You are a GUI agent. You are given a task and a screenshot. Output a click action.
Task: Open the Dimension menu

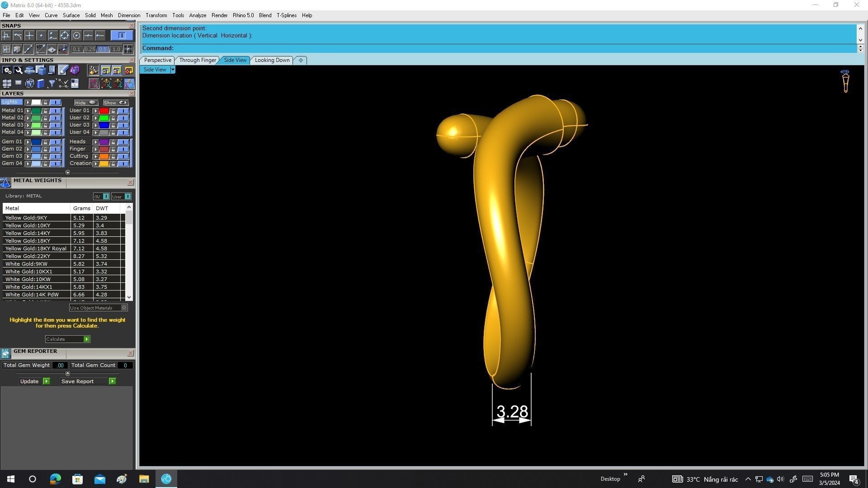click(x=129, y=15)
